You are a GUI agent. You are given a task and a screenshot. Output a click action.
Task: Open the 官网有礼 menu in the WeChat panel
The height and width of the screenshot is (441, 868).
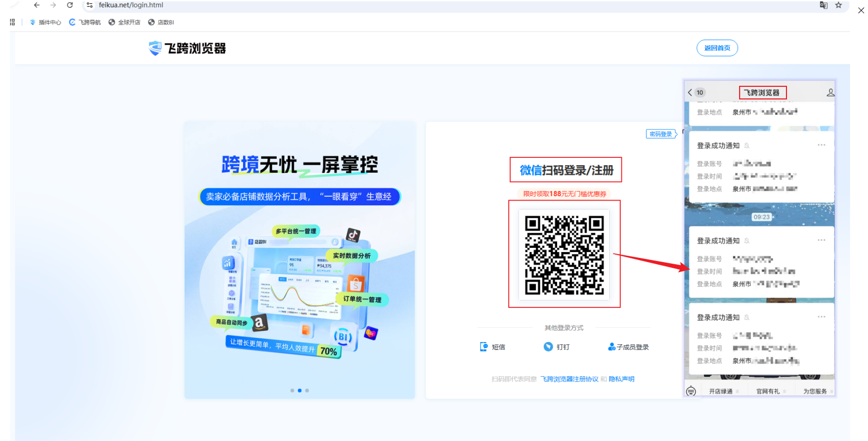coord(771,392)
